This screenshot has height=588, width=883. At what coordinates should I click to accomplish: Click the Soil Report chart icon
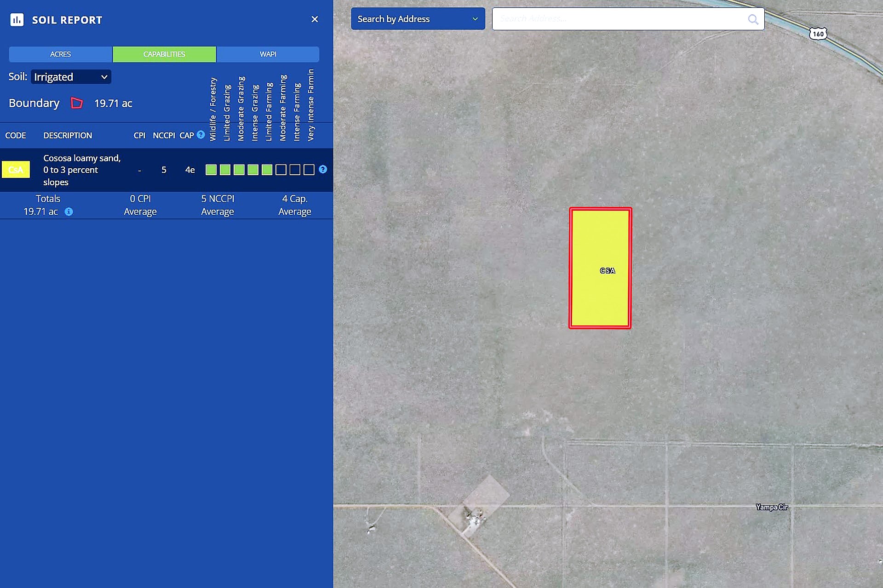point(17,20)
